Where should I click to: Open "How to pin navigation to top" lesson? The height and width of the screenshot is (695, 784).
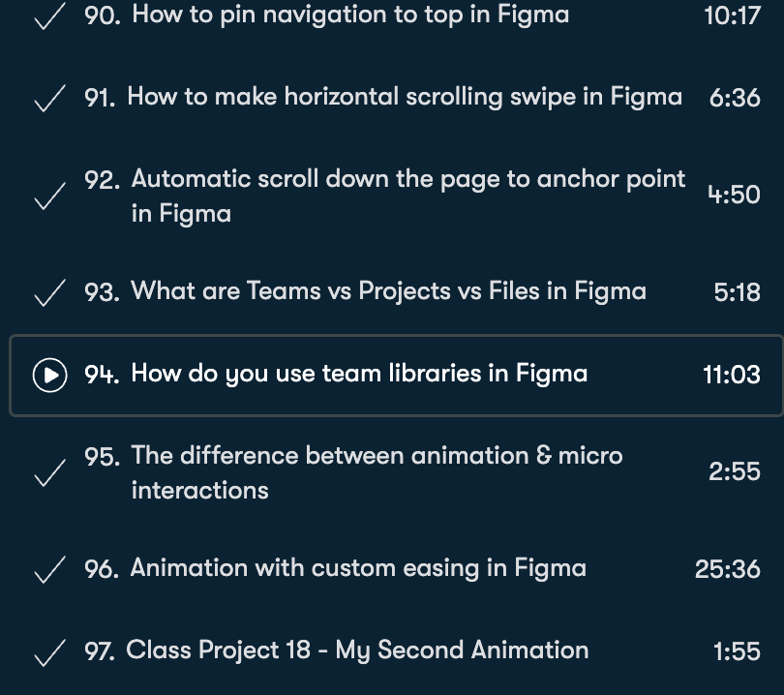click(x=350, y=15)
